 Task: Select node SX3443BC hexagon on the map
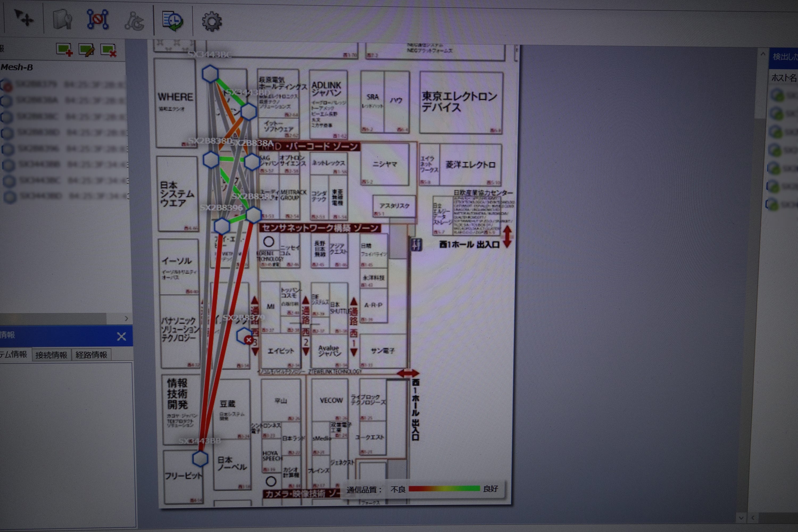pyautogui.click(x=210, y=73)
